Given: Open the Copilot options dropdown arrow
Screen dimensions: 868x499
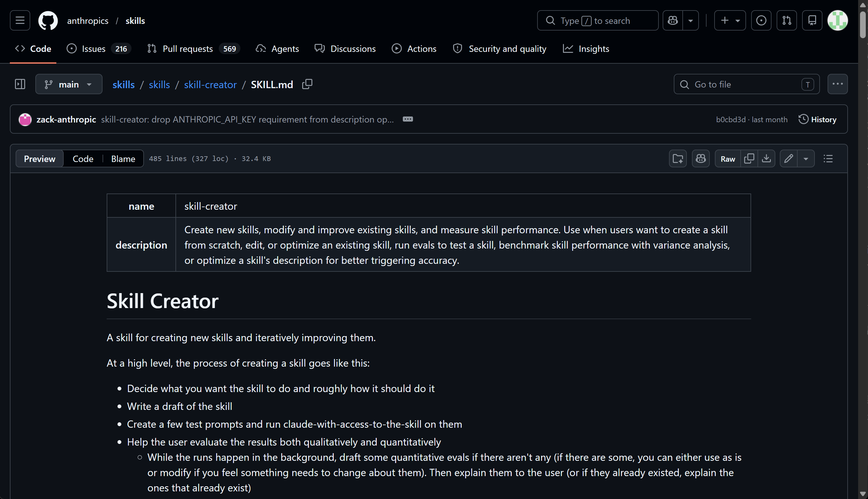Looking at the screenshot, I should 691,21.
